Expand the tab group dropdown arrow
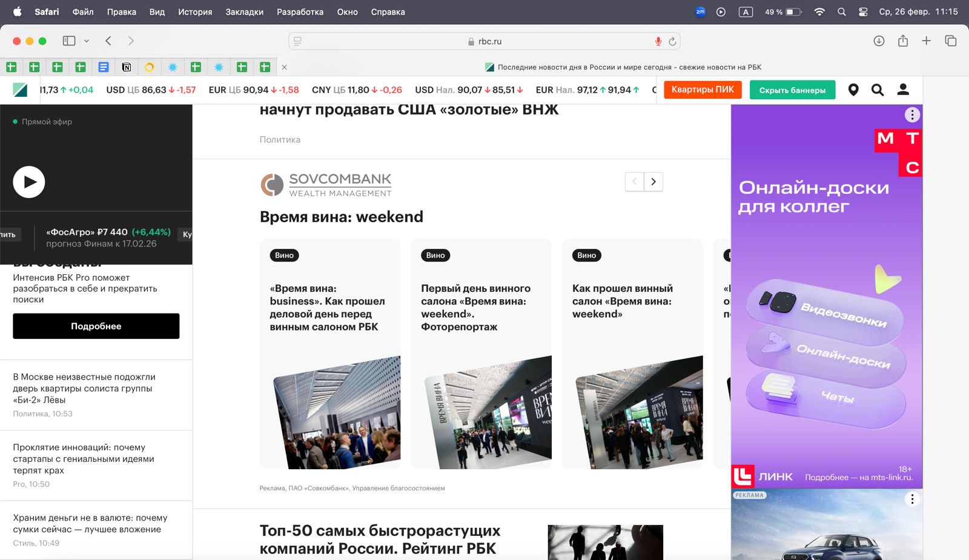This screenshot has width=969, height=560. pyautogui.click(x=87, y=41)
